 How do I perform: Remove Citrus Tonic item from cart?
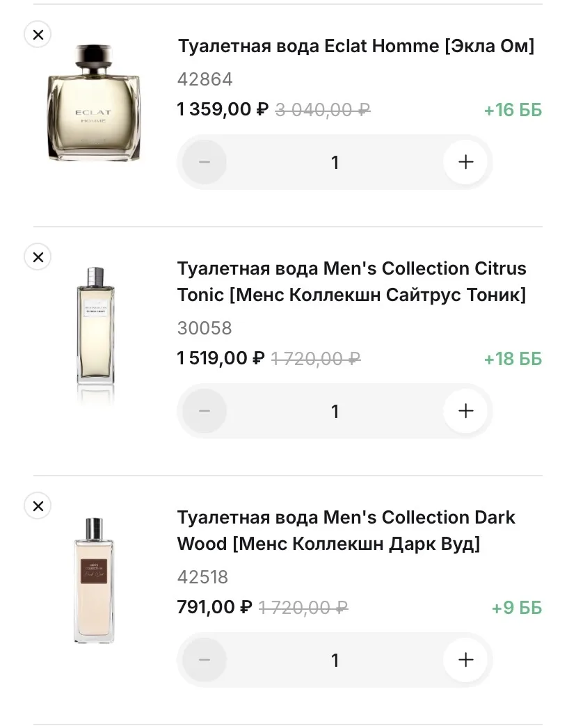click(38, 257)
